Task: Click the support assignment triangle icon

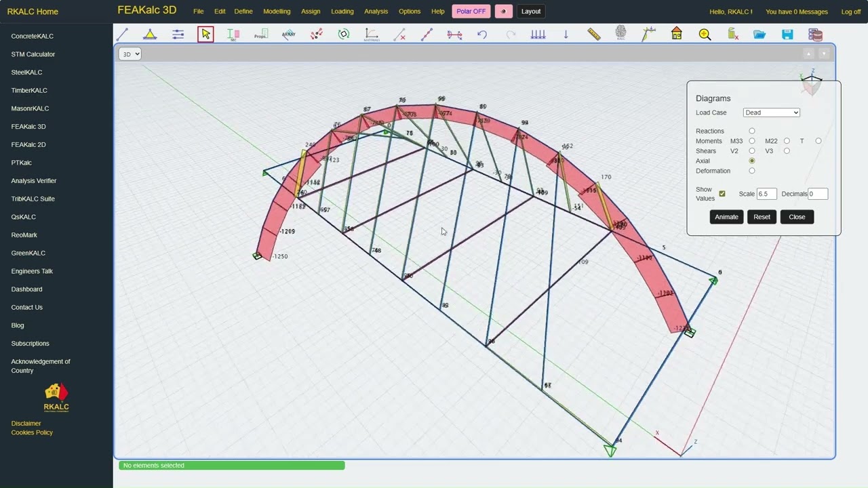Action: tap(150, 34)
